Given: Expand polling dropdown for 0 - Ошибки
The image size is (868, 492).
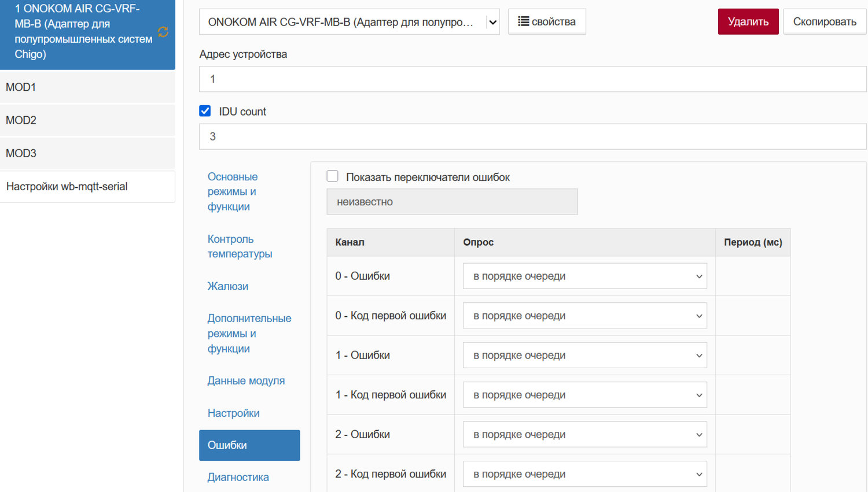Looking at the screenshot, I should click(584, 276).
